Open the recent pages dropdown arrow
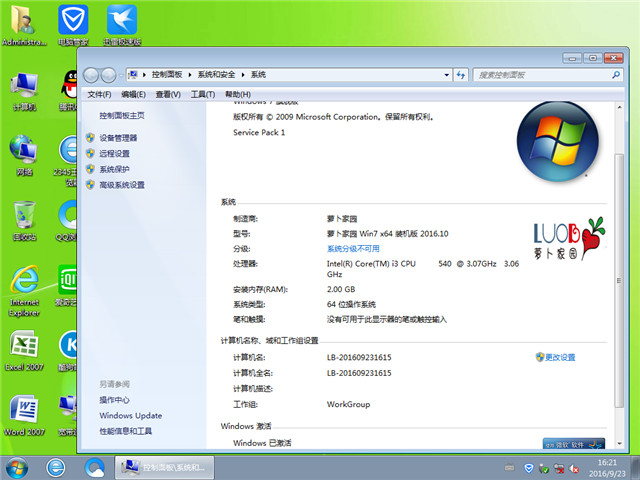The height and width of the screenshot is (480, 640). click(x=121, y=75)
